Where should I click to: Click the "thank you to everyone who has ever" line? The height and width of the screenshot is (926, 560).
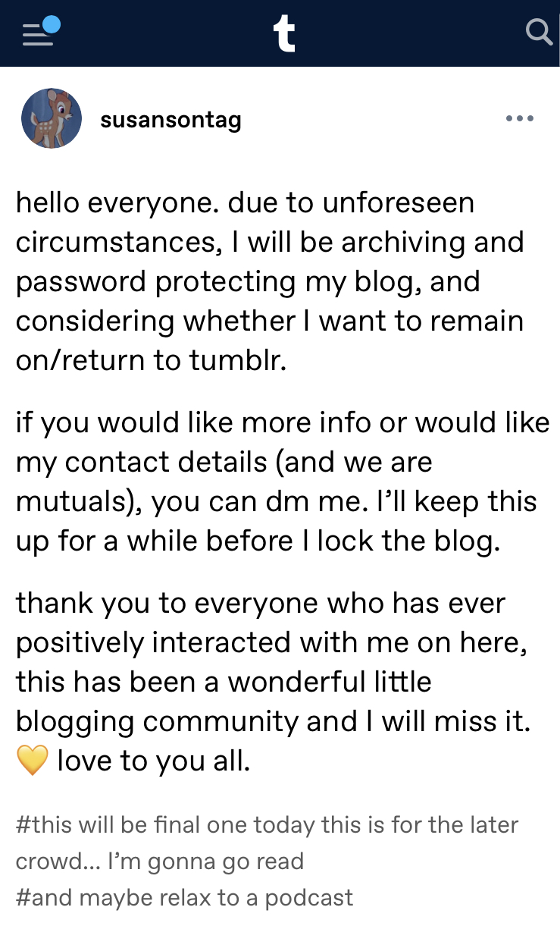click(x=261, y=603)
